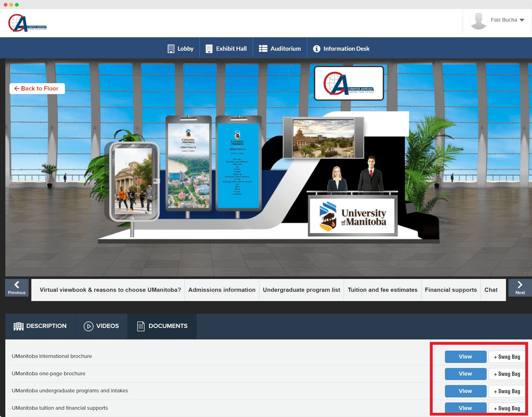Switch to the DOCUMENTS tab
This screenshot has height=417, width=532.
point(162,326)
